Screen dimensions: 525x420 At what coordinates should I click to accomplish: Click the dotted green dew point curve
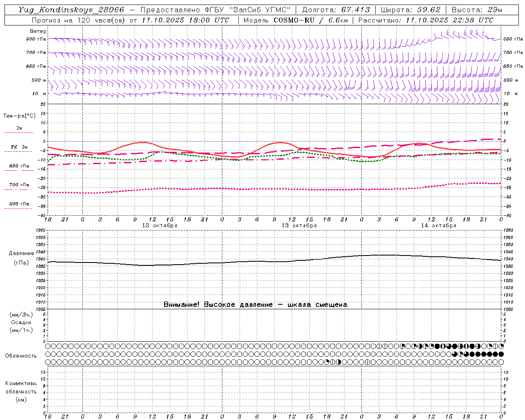[274, 156]
